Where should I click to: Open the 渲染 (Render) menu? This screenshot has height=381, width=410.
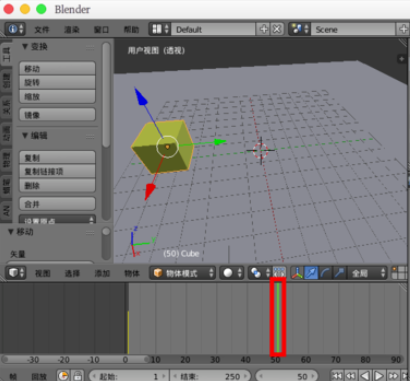(x=72, y=30)
